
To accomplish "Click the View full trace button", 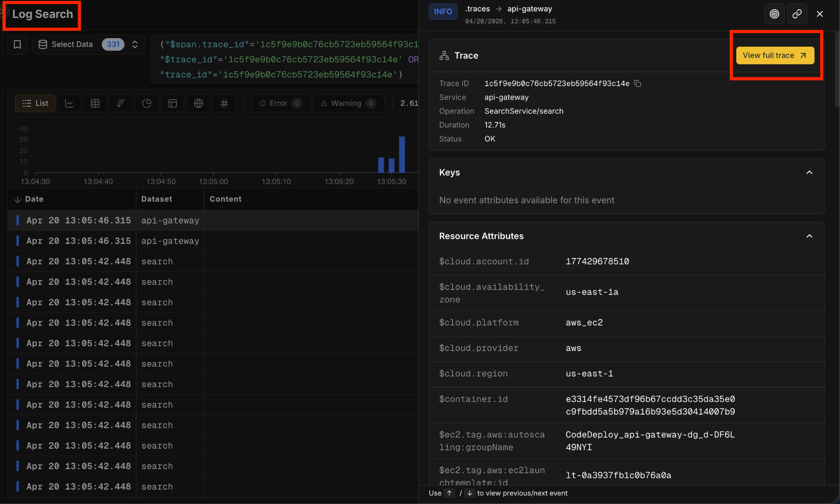I will (774, 55).
